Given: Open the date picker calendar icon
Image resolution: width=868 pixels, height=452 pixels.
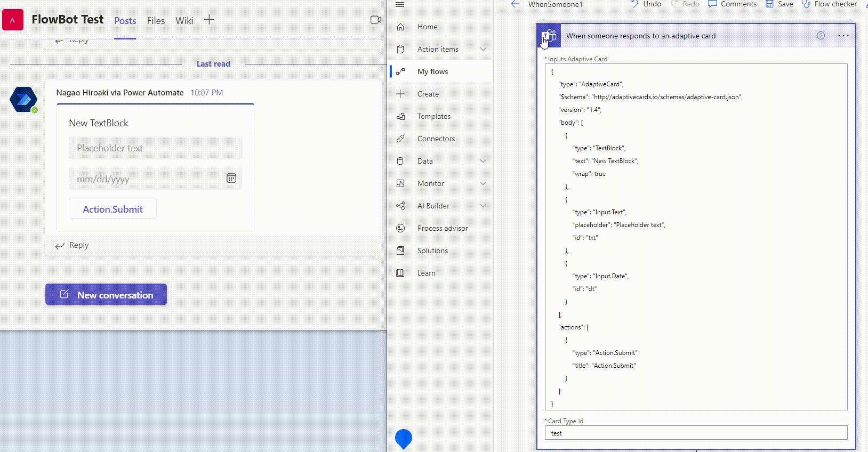Looking at the screenshot, I should [231, 178].
